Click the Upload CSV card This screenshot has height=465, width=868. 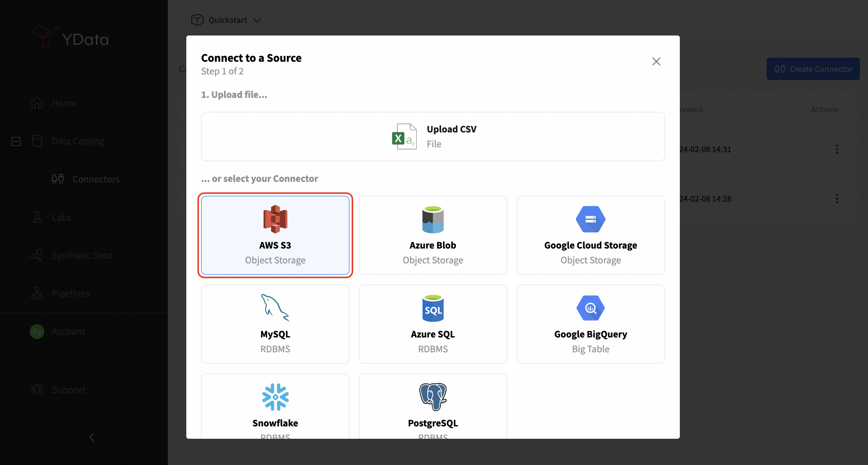click(433, 136)
